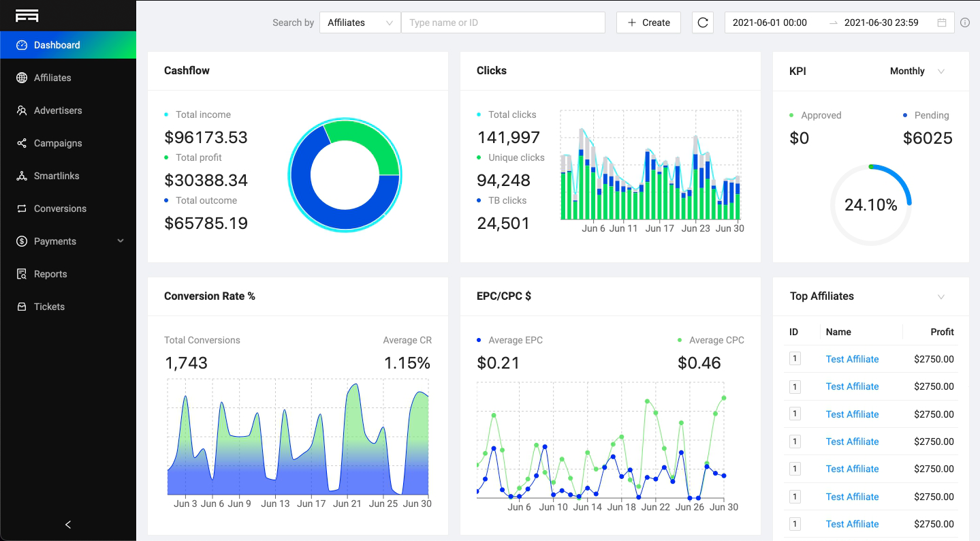Click the Clicks bar chart
Image resolution: width=980 pixels, height=541 pixels.
pyautogui.click(x=651, y=166)
